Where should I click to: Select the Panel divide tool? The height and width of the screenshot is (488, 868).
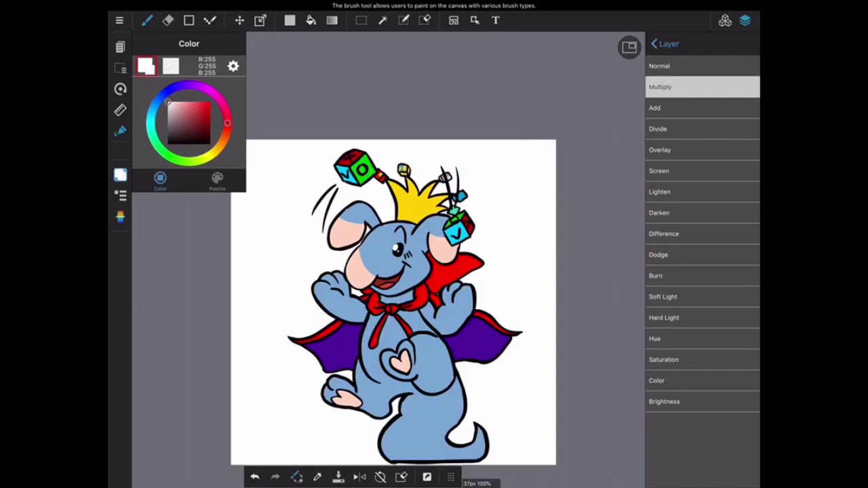454,20
